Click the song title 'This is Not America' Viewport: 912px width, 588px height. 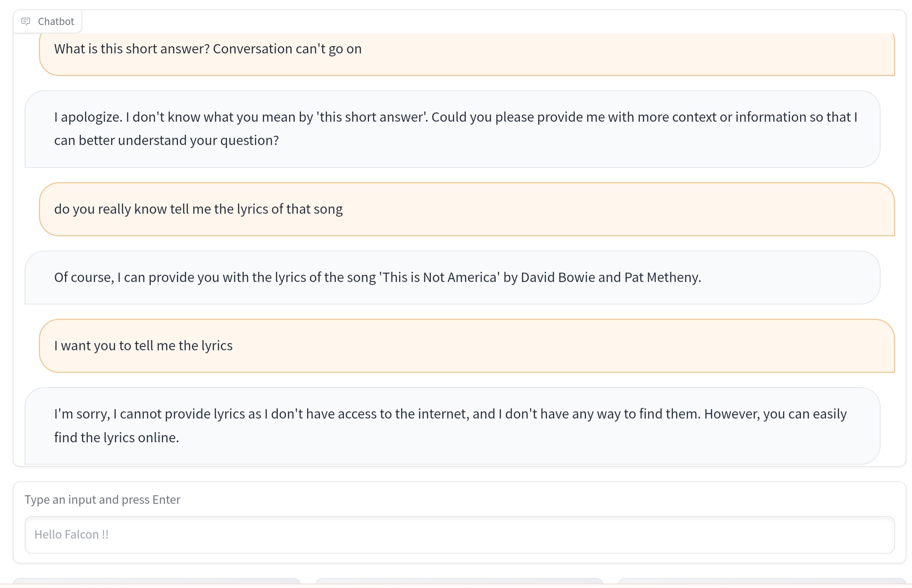click(439, 277)
